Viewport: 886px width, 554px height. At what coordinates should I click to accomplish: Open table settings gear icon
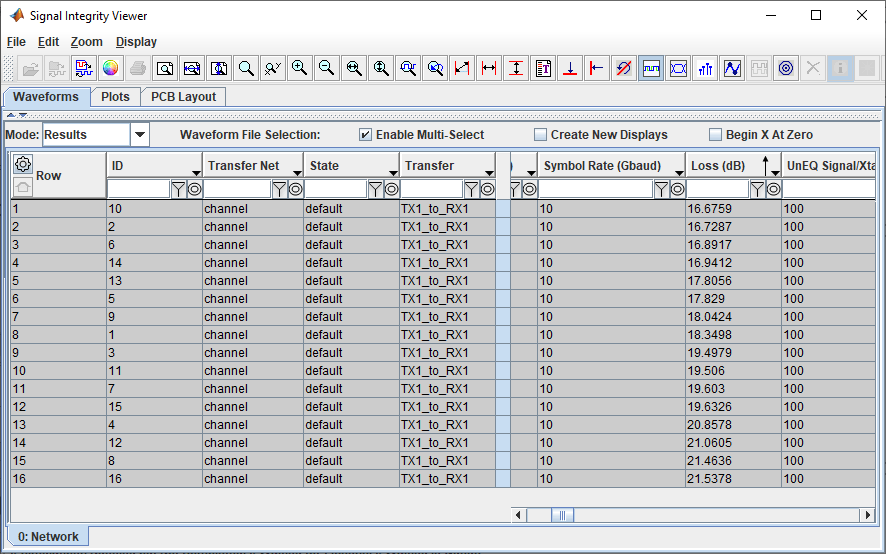coord(23,165)
